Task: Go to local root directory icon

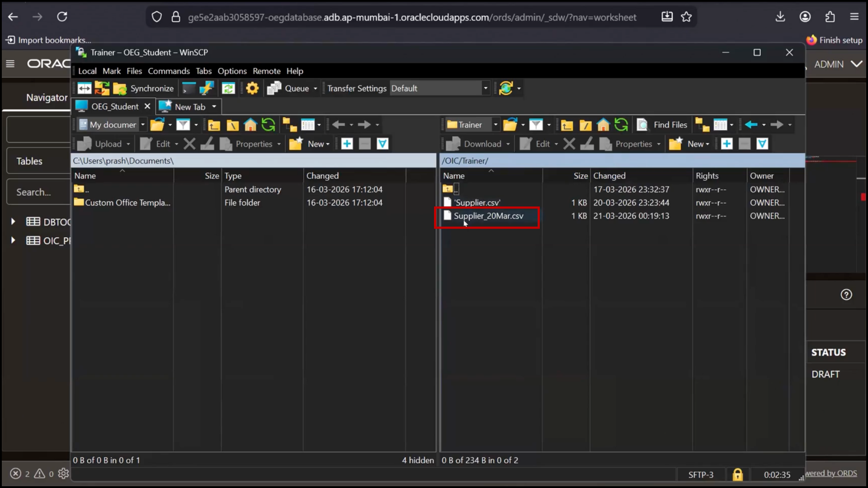Action: (232, 125)
